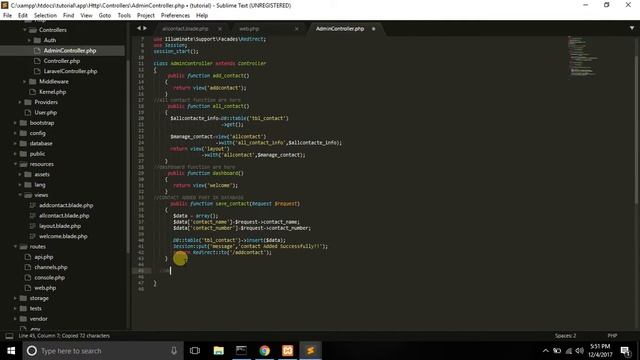
Task: Change indentation via Spaces: 2
Action: pyautogui.click(x=565, y=336)
